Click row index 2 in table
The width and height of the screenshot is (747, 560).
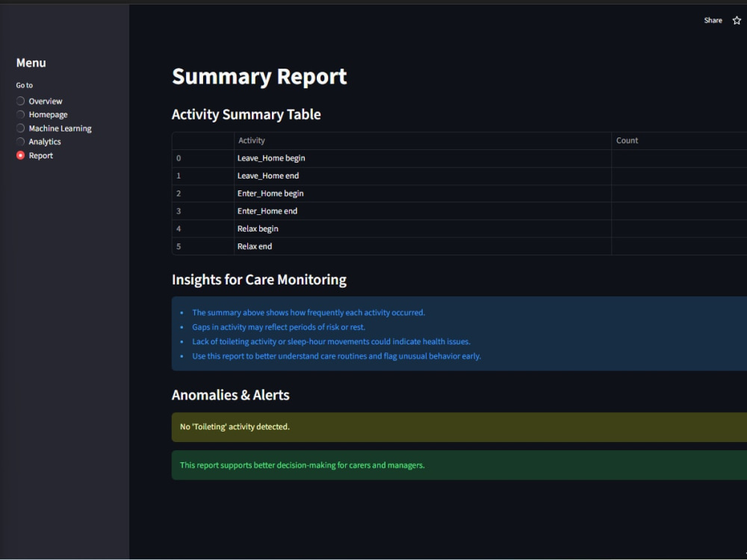point(203,193)
